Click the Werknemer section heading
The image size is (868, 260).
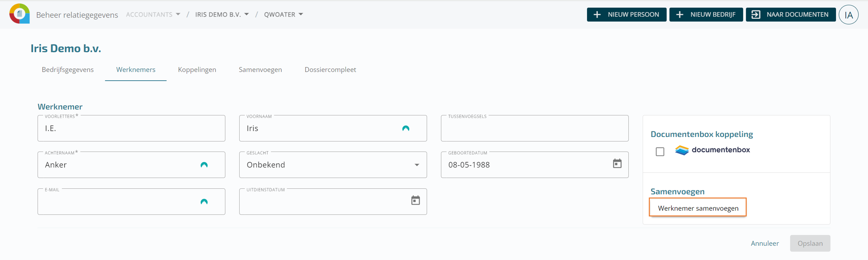click(60, 107)
